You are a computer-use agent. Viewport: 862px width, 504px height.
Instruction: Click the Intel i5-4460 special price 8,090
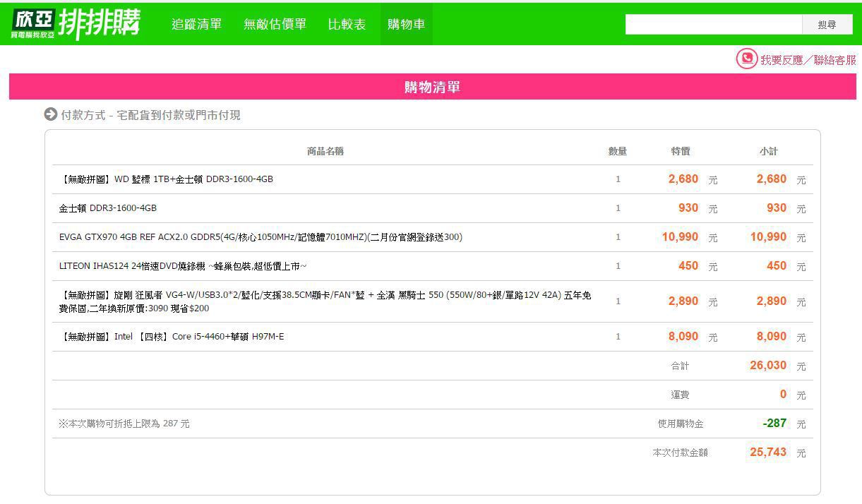683,337
